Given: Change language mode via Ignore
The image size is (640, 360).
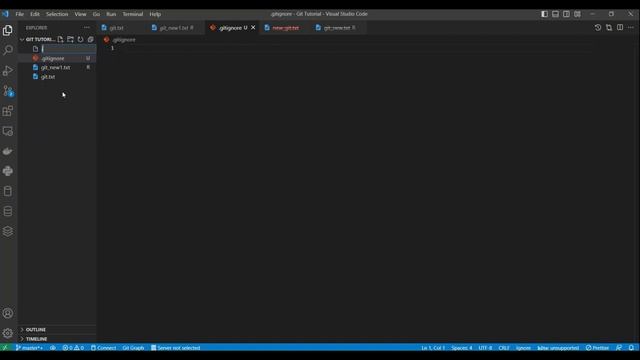Looking at the screenshot, I should 523,348.
